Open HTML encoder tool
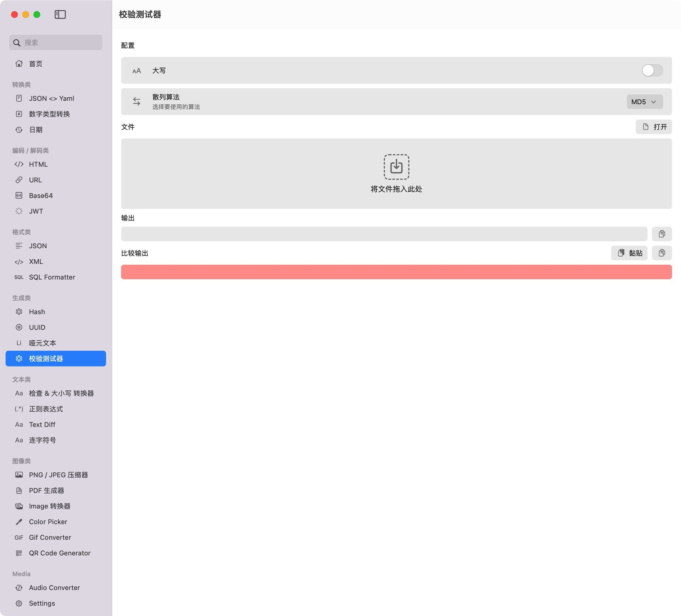681x616 pixels. point(56,164)
